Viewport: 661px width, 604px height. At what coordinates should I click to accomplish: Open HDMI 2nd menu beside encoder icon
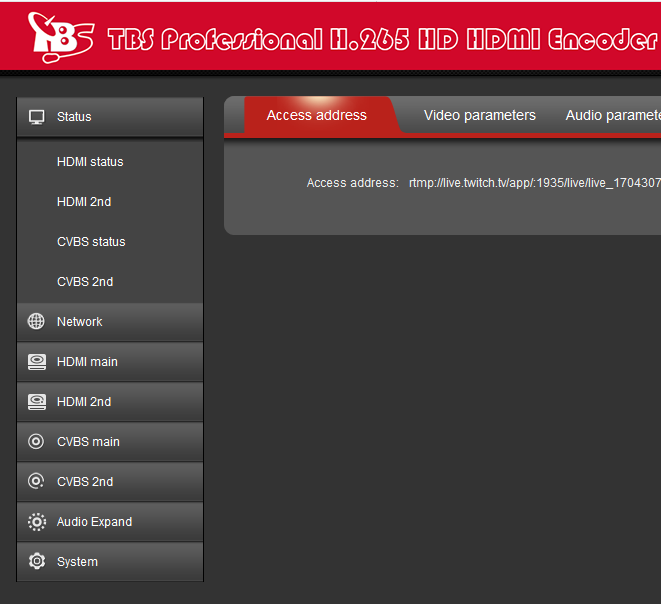[x=110, y=402]
